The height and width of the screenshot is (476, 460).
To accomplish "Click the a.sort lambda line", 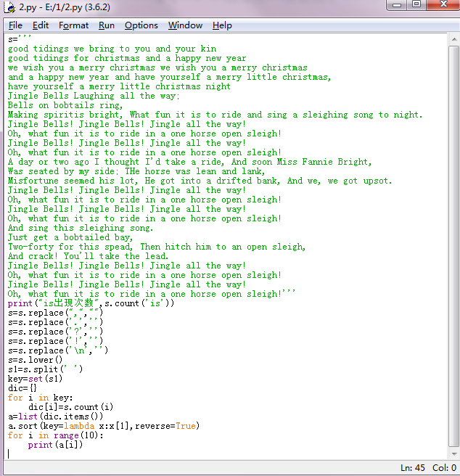I will pos(104,426).
